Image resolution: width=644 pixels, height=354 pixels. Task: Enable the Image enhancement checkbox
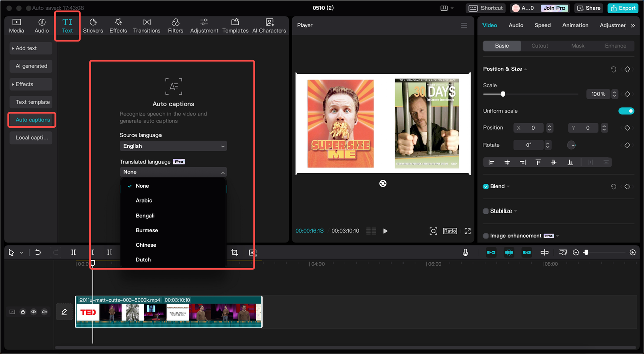pos(486,236)
